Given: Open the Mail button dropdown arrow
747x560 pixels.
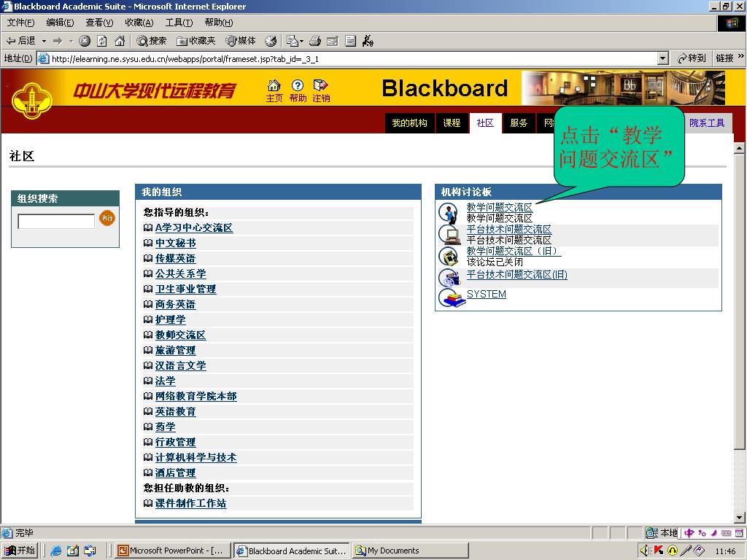Looking at the screenshot, I should (301, 42).
